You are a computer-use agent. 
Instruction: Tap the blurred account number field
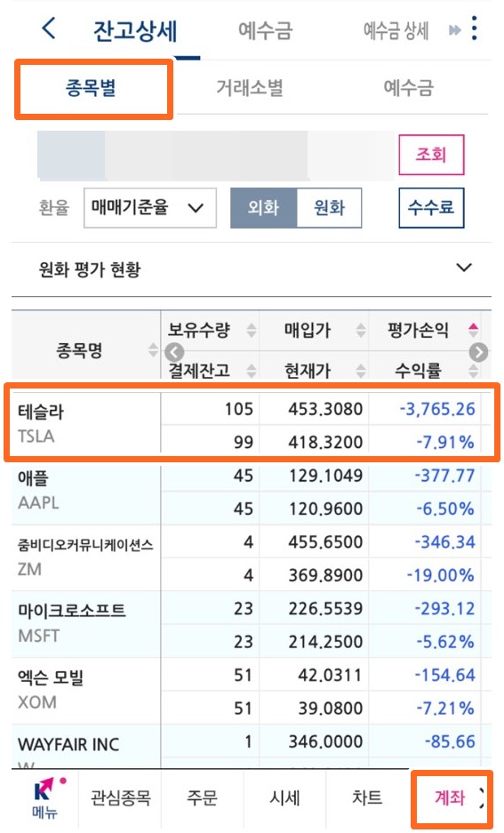coord(216,155)
